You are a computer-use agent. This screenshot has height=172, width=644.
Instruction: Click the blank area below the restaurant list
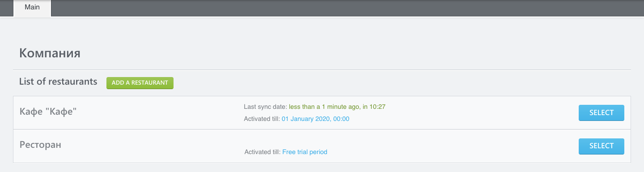tap(322, 168)
